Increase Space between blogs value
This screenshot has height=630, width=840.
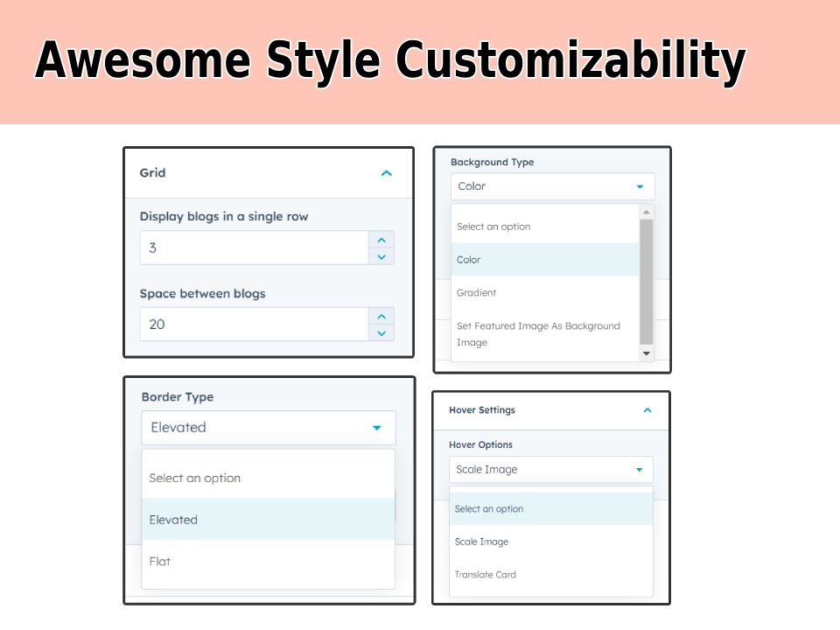pos(381,316)
